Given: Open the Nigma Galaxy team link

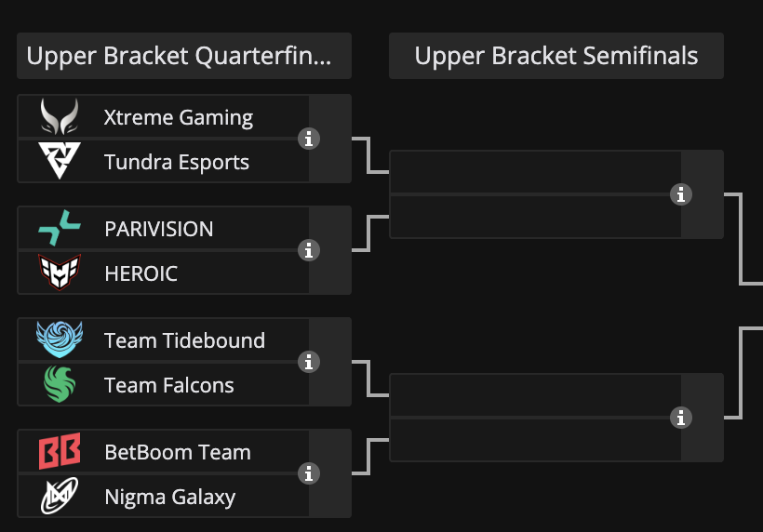Looking at the screenshot, I should coord(169,497).
